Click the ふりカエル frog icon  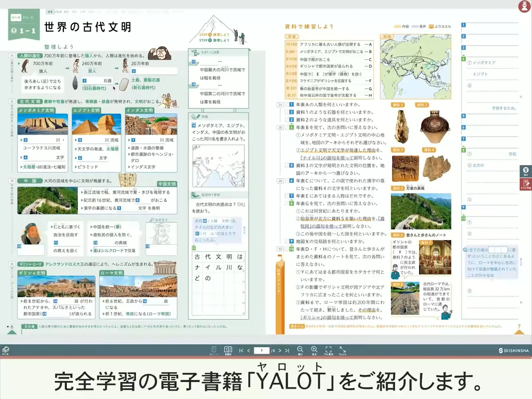[431, 26]
